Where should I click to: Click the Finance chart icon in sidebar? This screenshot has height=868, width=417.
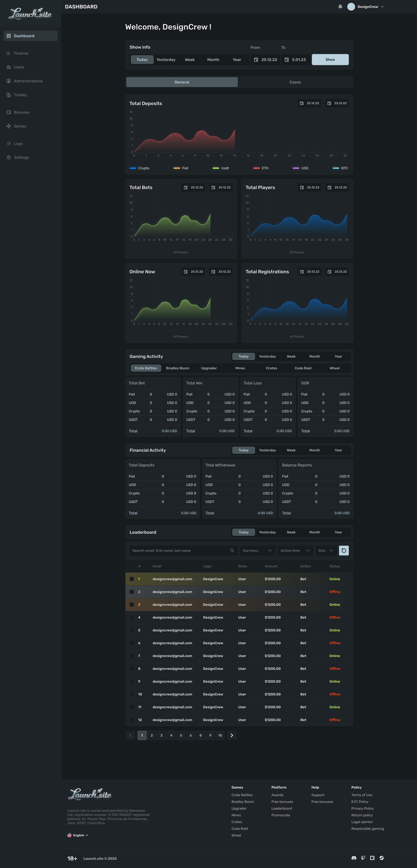click(x=9, y=53)
